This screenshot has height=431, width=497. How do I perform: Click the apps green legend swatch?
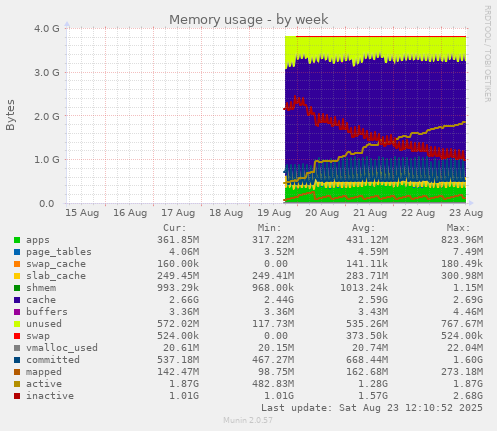tap(17, 240)
